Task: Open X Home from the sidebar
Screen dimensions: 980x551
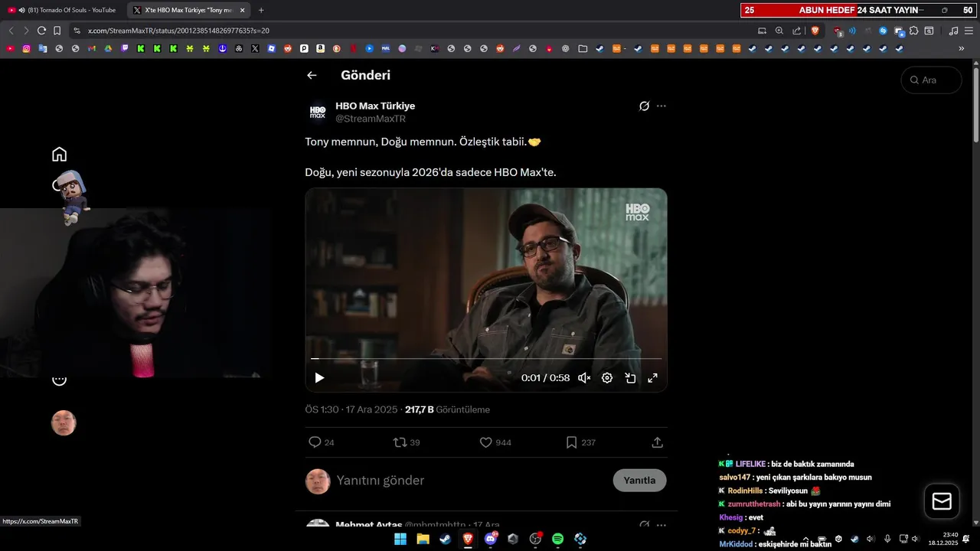Action: click(60, 155)
